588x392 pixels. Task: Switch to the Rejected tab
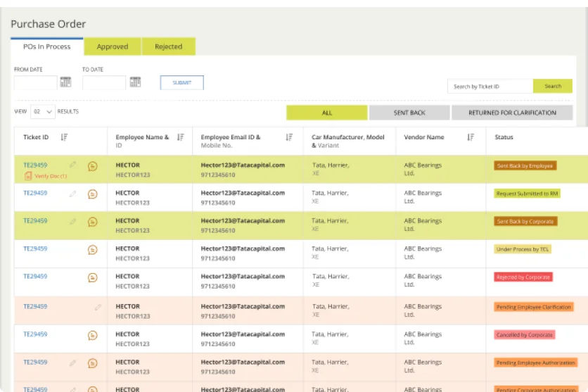tap(168, 47)
